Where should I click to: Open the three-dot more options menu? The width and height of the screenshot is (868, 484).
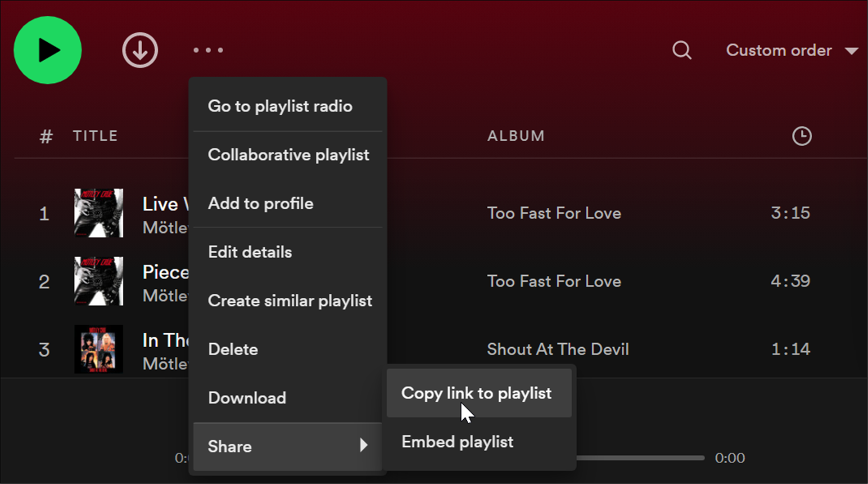click(x=208, y=50)
